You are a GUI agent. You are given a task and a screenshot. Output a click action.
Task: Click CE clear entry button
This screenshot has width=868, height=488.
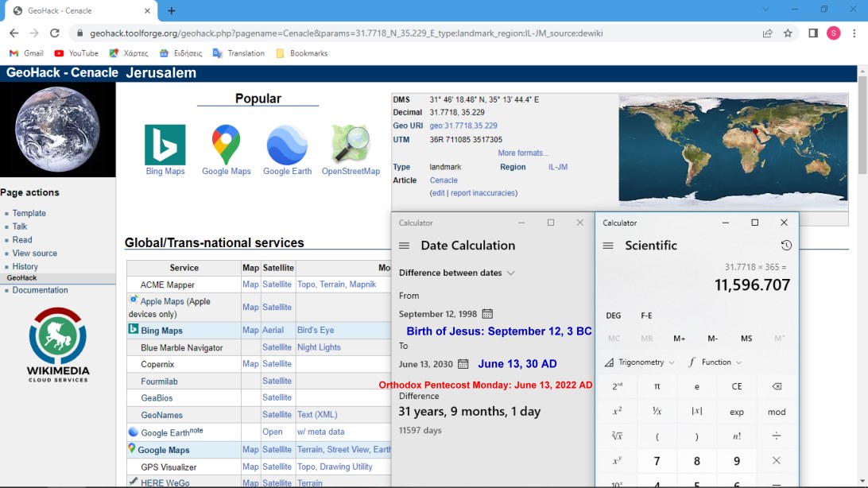click(x=737, y=386)
